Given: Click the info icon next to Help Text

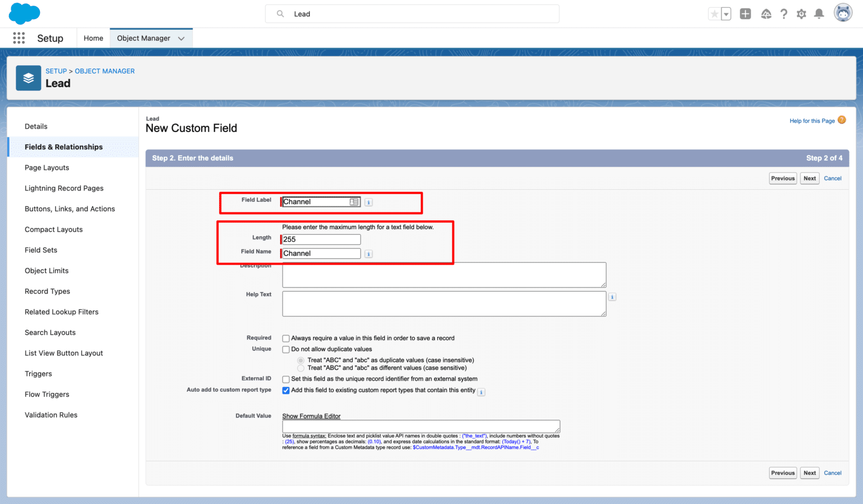Looking at the screenshot, I should tap(612, 296).
